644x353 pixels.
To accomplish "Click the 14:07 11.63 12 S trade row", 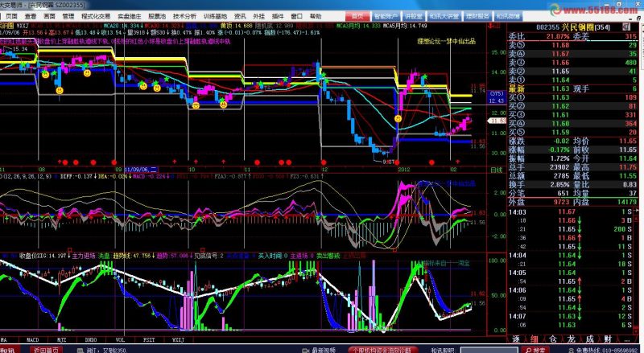I will (x=574, y=316).
